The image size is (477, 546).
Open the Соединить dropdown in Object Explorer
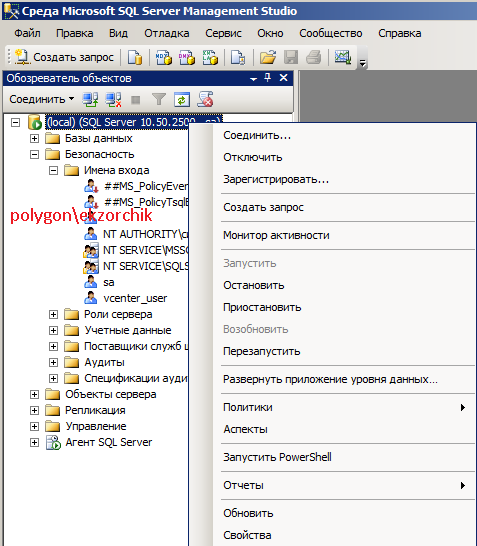41,99
